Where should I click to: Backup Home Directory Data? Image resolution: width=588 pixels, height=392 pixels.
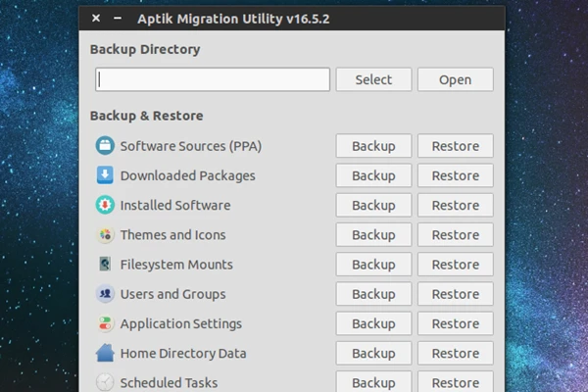(373, 354)
